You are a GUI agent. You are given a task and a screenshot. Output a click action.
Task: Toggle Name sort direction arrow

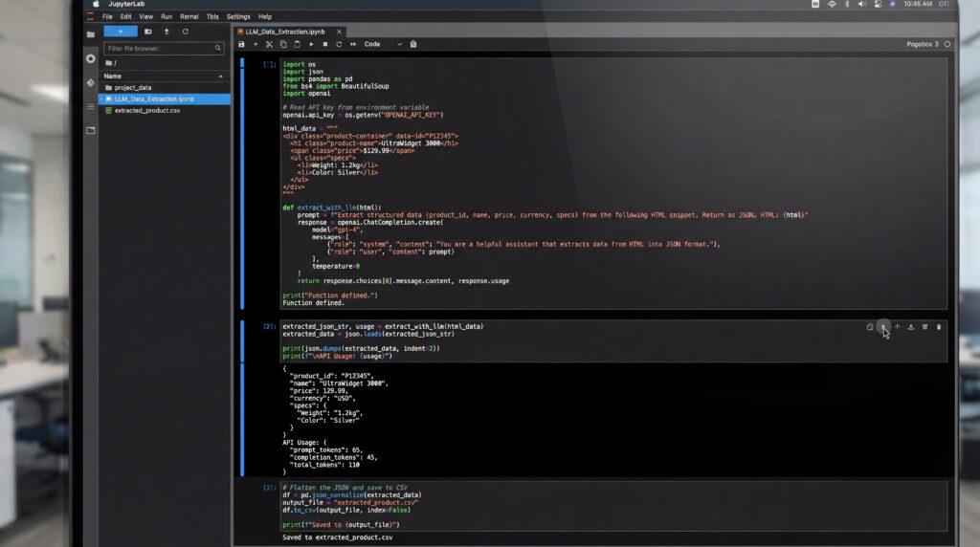tap(221, 77)
